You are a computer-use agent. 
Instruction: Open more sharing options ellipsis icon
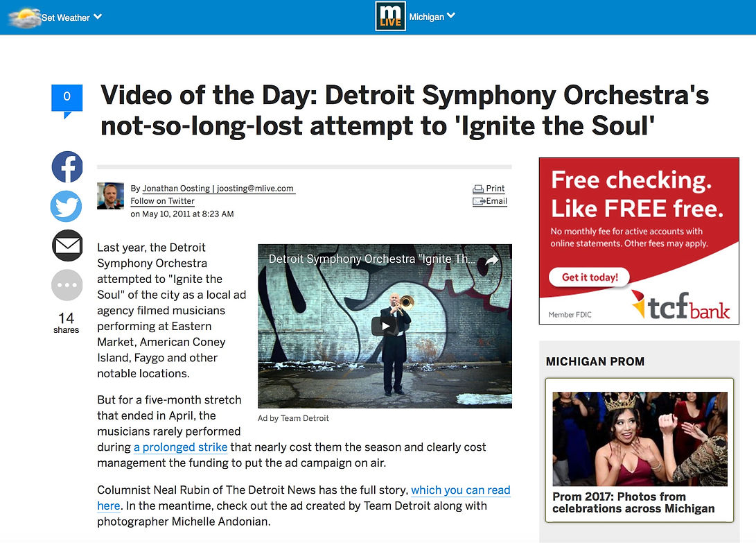[x=67, y=285]
